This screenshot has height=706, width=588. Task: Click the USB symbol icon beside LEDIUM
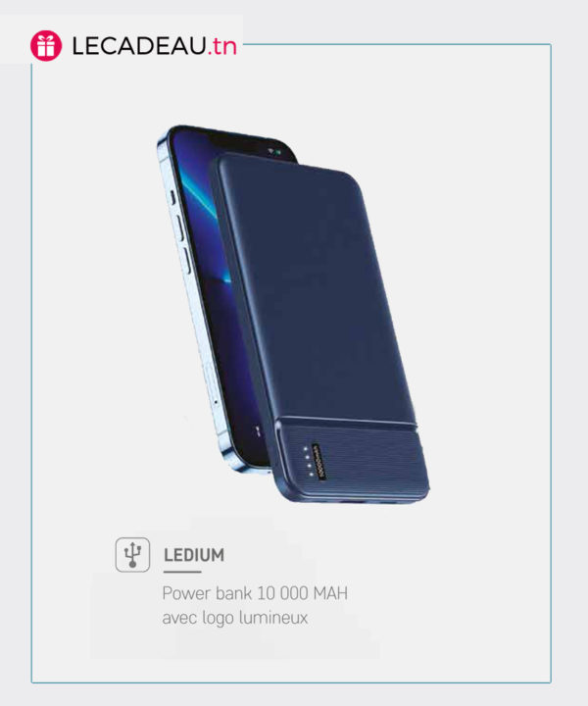132,555
